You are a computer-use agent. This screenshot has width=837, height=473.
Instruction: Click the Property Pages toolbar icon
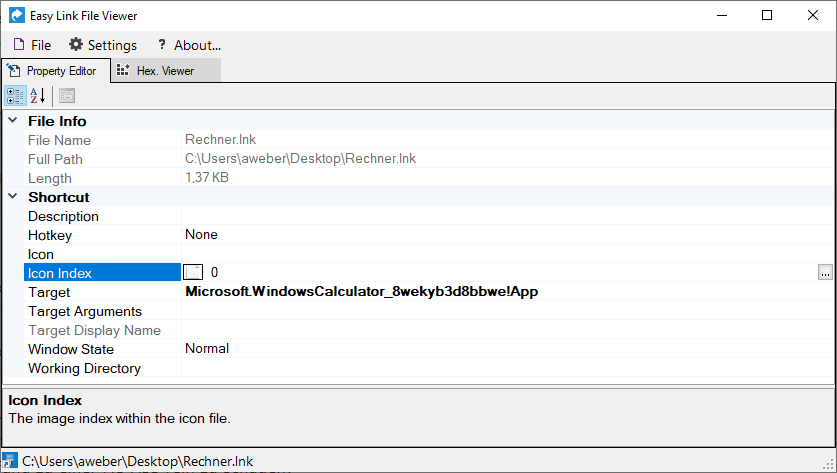tap(67, 96)
